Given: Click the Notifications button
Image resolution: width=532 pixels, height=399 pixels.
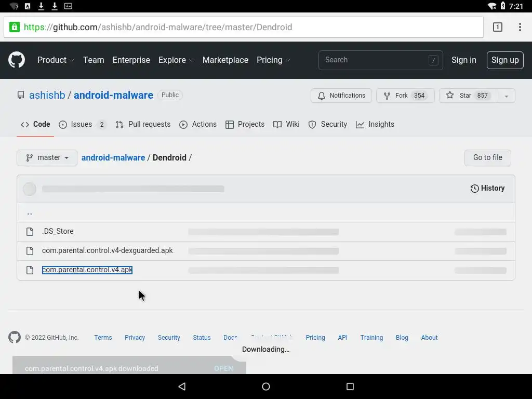Looking at the screenshot, I should [x=341, y=96].
